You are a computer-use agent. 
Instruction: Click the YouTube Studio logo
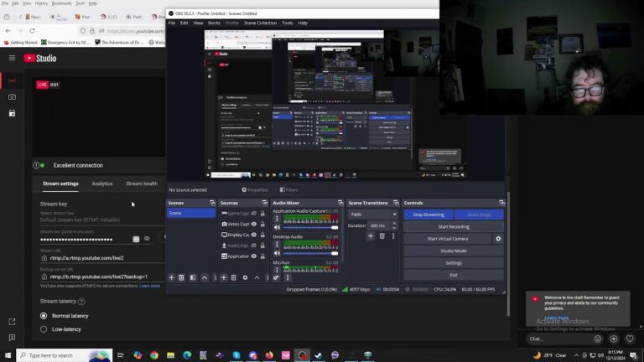pos(40,59)
